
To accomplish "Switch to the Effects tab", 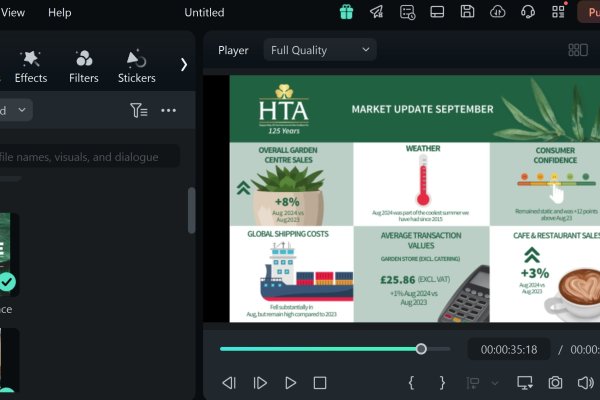I will [x=31, y=67].
